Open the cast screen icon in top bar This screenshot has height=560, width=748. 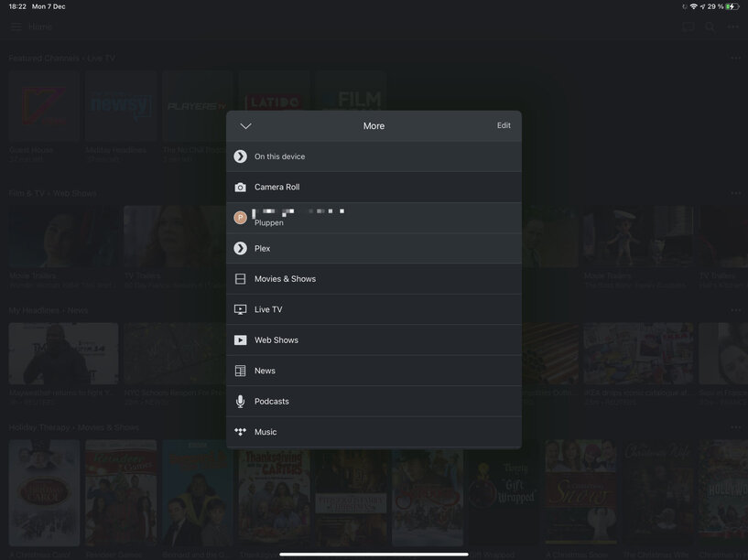[x=688, y=27]
